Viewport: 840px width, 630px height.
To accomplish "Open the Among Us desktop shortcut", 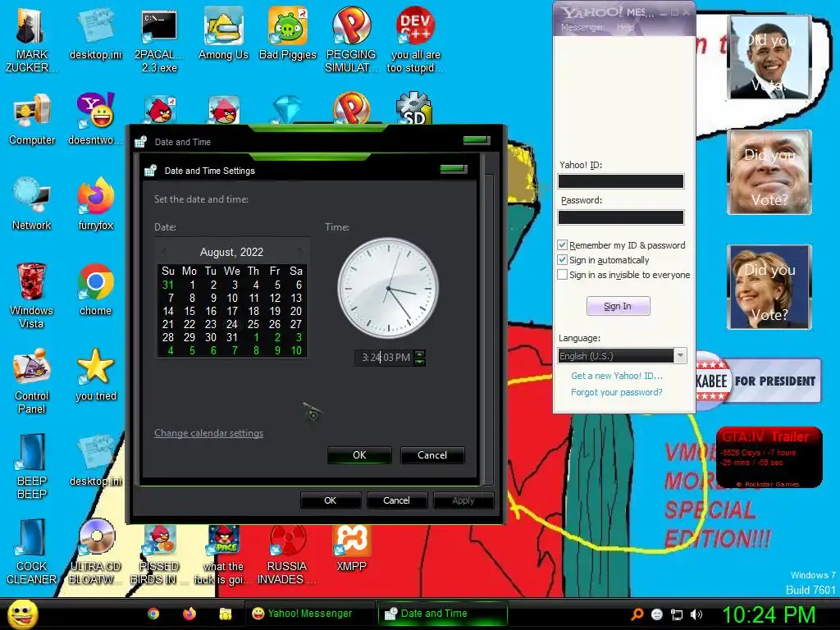I will (223, 34).
